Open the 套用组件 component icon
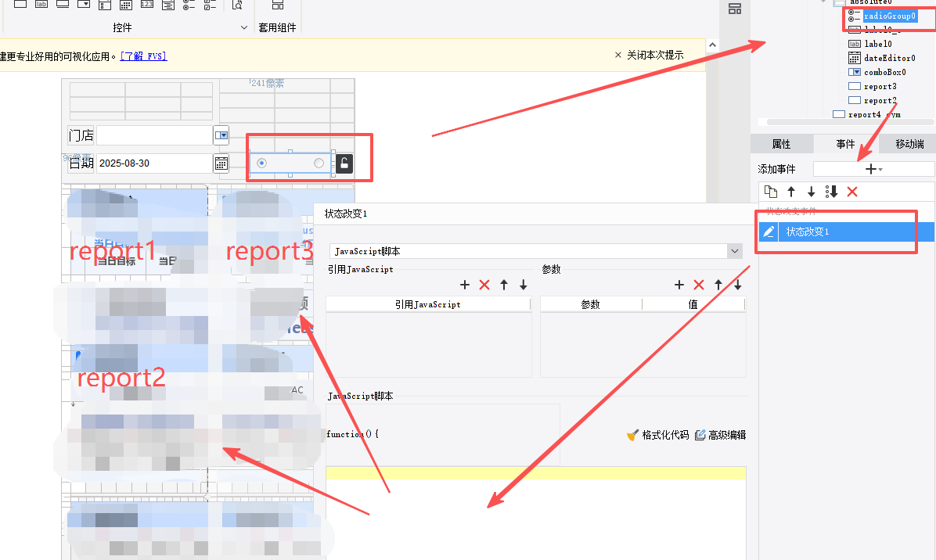The image size is (936, 560). pyautogui.click(x=278, y=5)
